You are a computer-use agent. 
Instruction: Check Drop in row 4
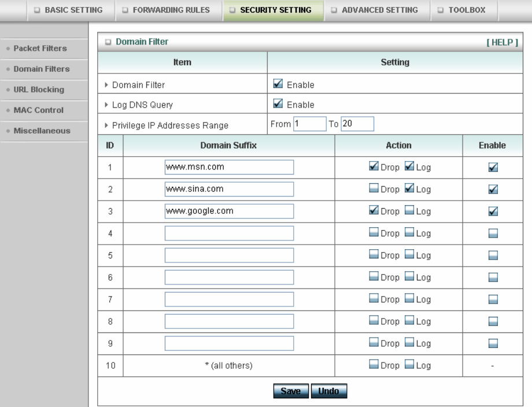click(x=374, y=232)
